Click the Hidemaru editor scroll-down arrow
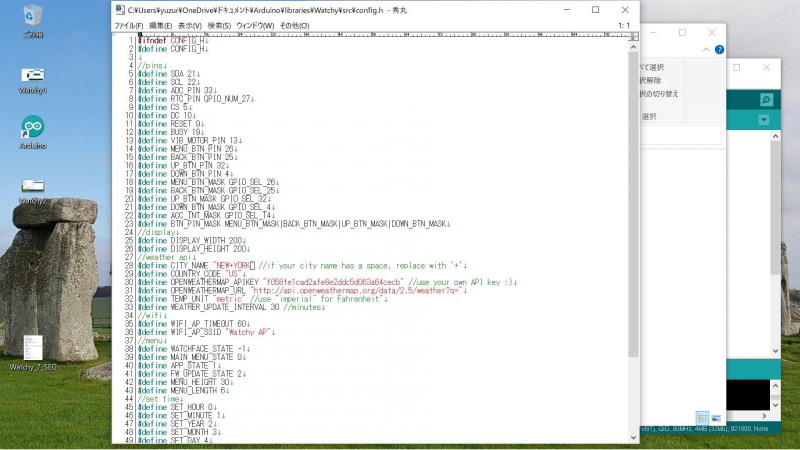 pyautogui.click(x=633, y=437)
